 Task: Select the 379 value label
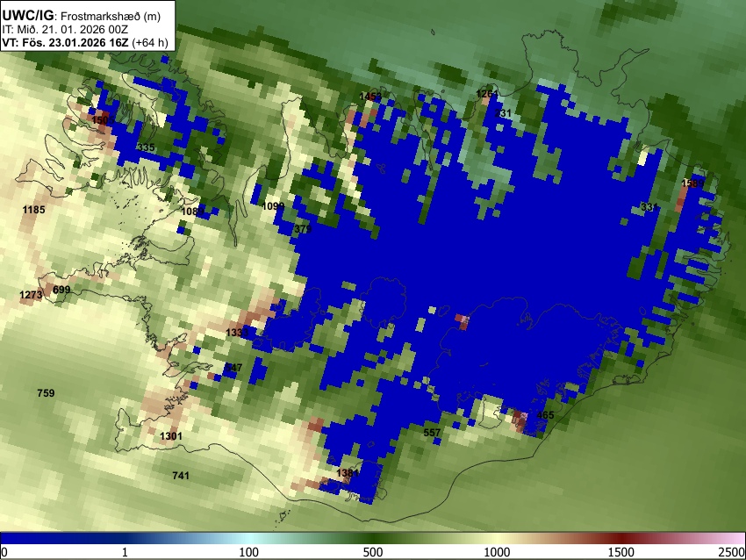303,229
